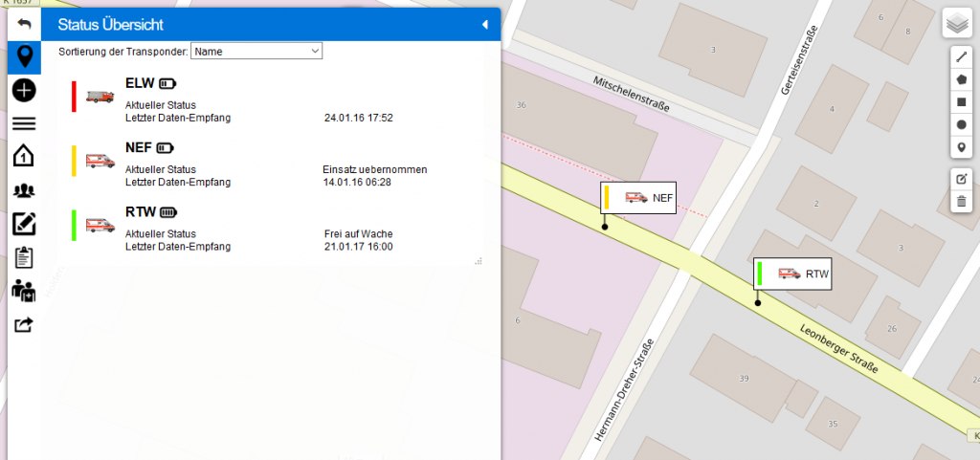Collapse the Status Übersicht panel
This screenshot has height=460, width=980.
[x=485, y=25]
